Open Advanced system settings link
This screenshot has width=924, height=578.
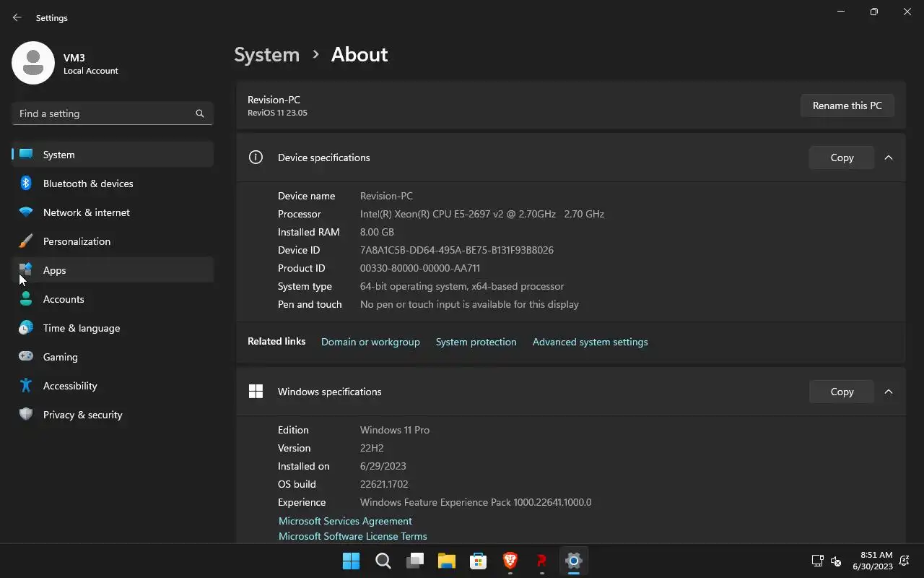[x=590, y=342]
